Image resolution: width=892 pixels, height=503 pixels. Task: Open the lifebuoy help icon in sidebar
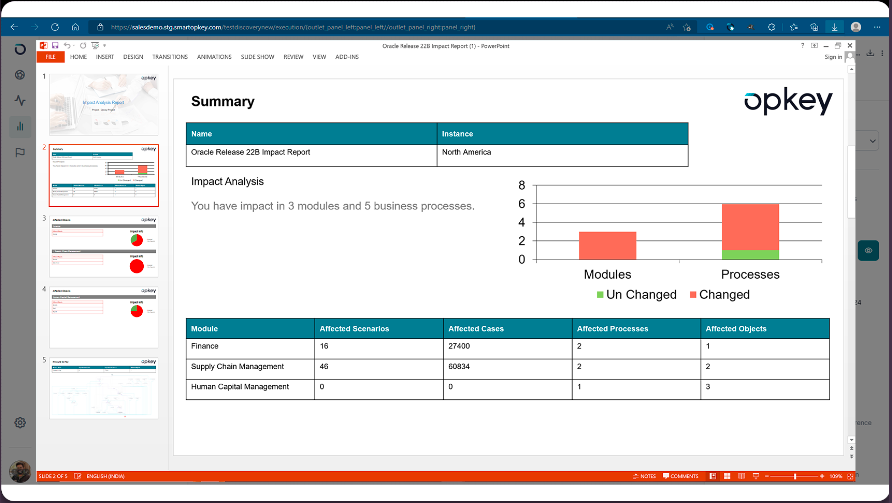click(20, 75)
